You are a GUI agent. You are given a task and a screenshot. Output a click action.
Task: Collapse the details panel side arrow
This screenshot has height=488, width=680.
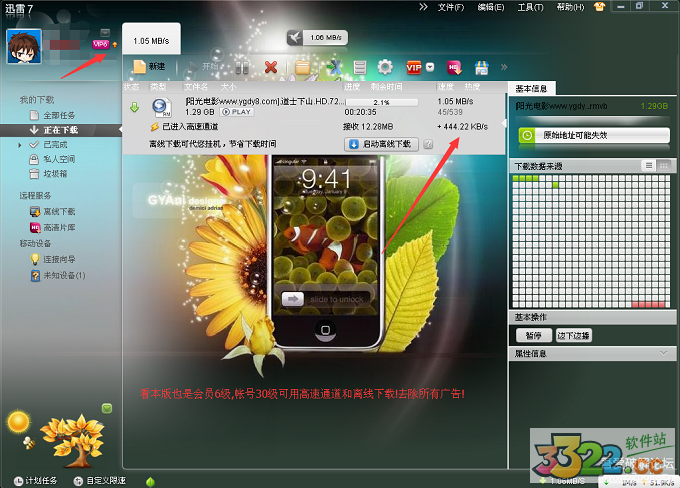click(x=504, y=124)
